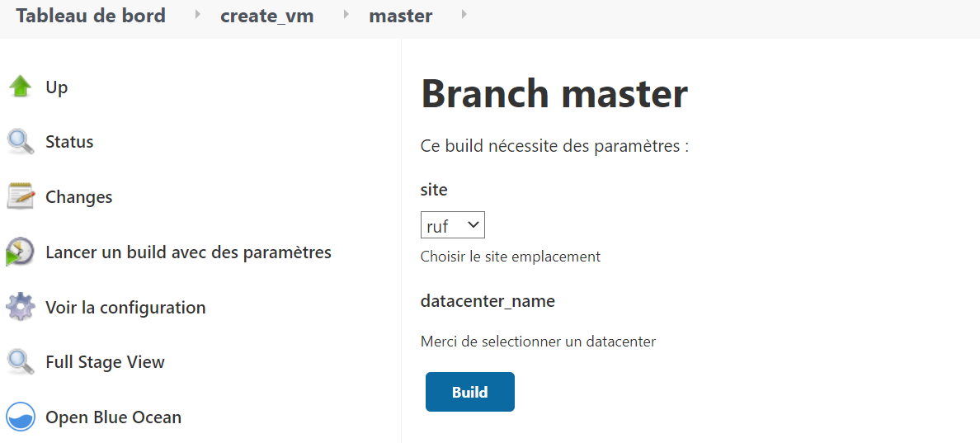Click the Blue Ocean circle icon

point(20,417)
